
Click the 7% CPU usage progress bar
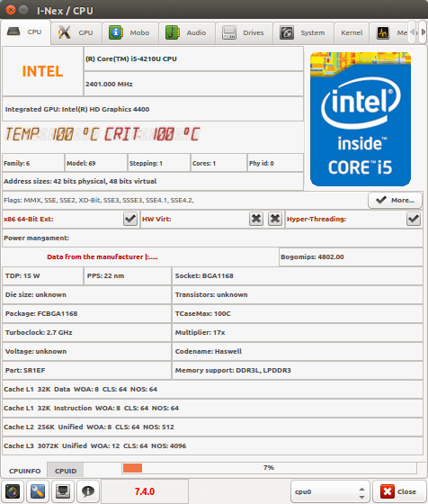coord(269,468)
